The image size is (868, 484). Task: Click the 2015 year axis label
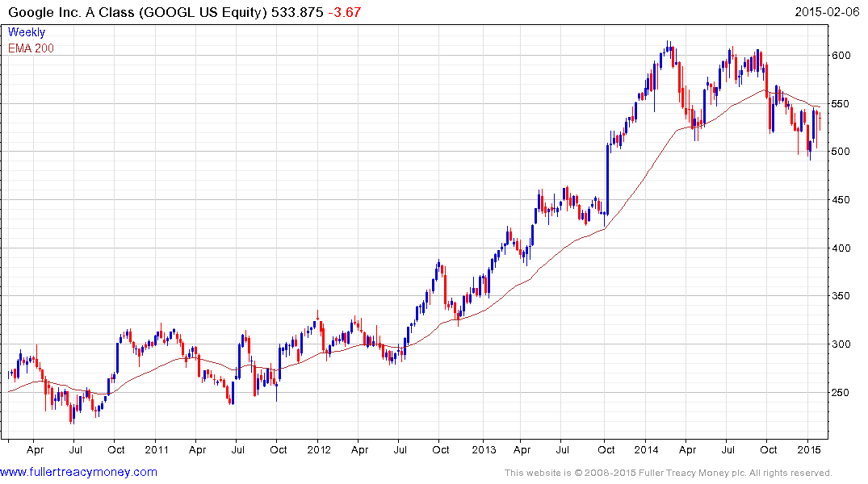coord(809,449)
